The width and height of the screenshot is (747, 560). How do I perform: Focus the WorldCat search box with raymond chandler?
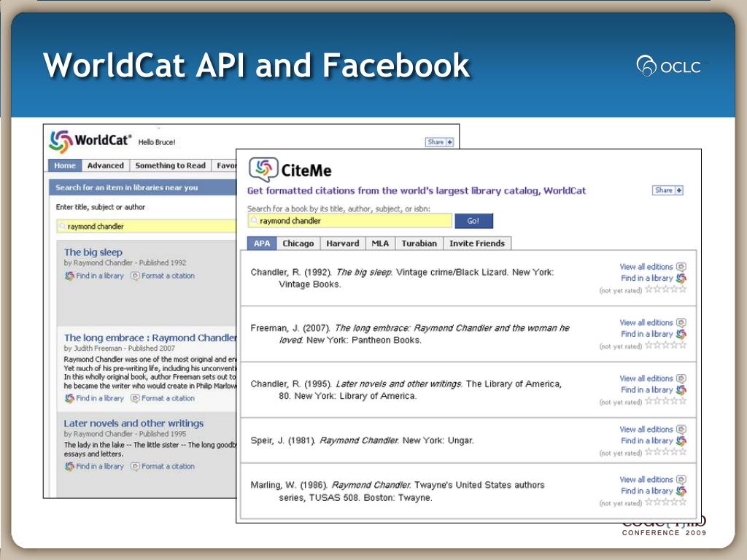146,226
